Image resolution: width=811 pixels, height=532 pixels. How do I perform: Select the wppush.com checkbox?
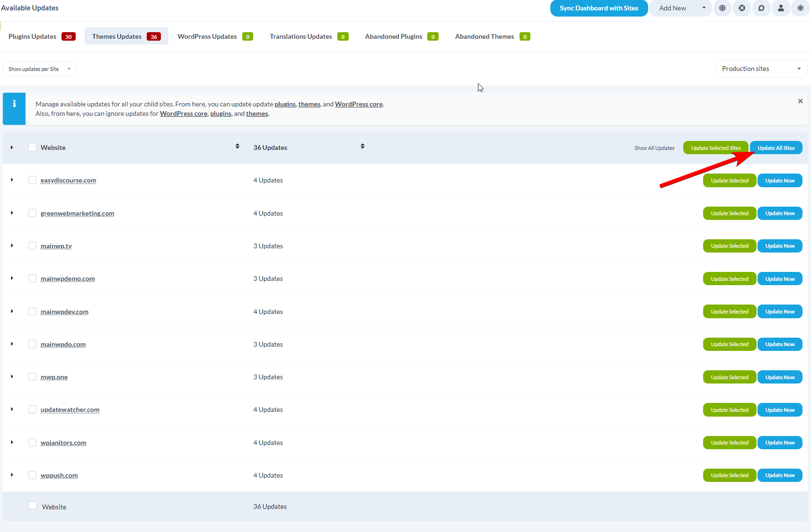tap(32, 475)
